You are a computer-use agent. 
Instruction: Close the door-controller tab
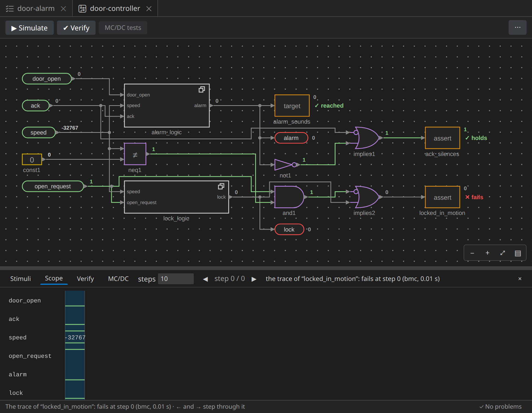tap(149, 9)
